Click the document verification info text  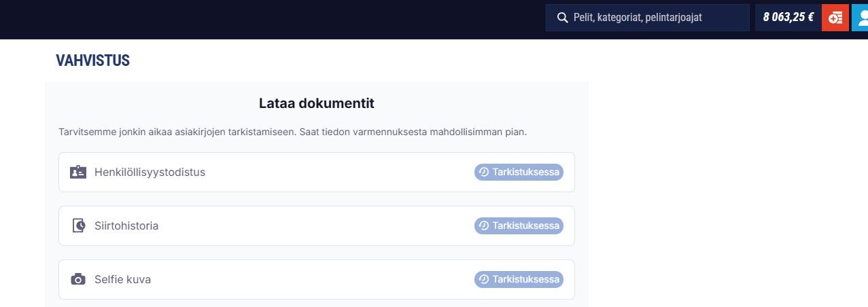click(293, 132)
